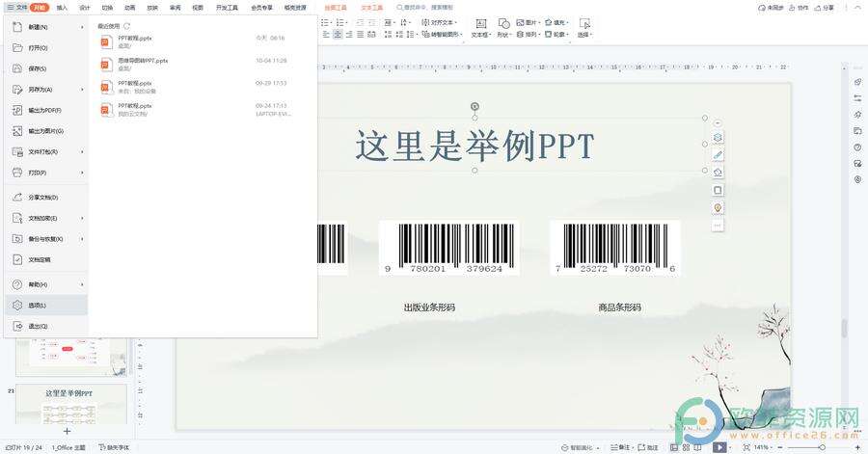Expand the 备份与恢复(K) submenu arrow
Screen dimensions: 868x454
82,239
